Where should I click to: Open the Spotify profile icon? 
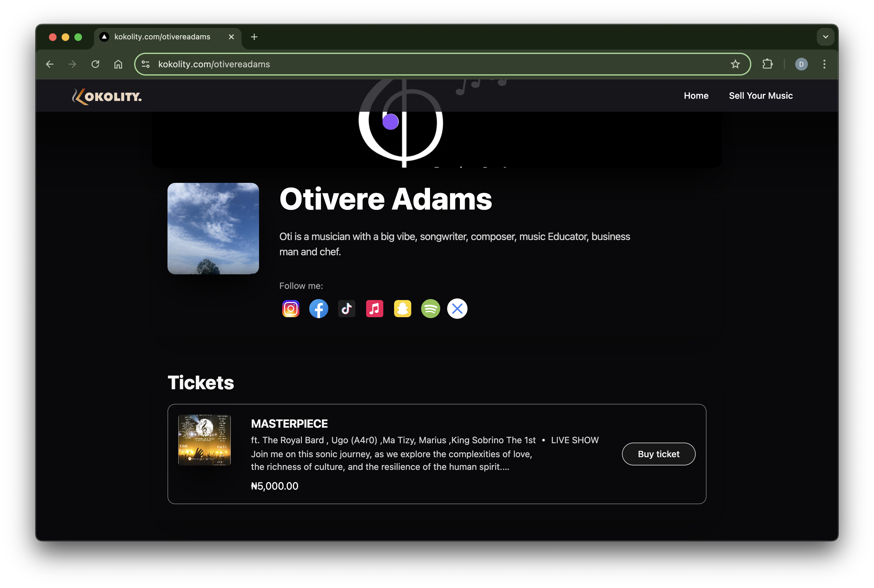(x=430, y=309)
